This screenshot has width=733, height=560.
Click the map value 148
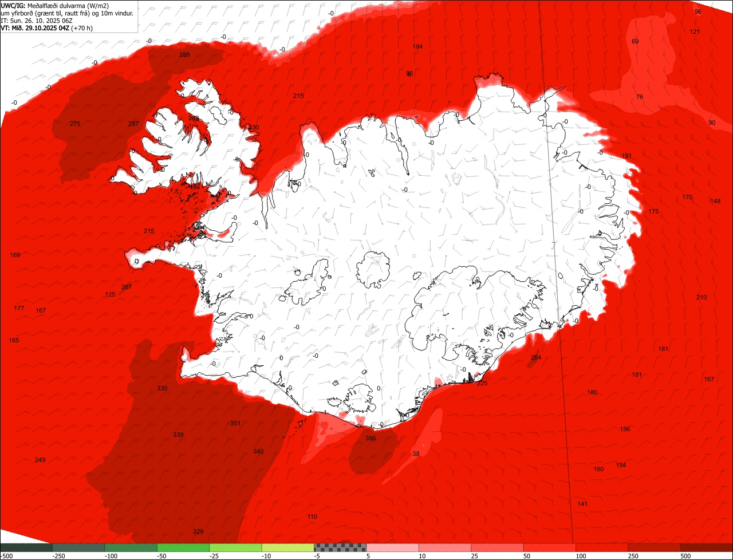tap(715, 202)
